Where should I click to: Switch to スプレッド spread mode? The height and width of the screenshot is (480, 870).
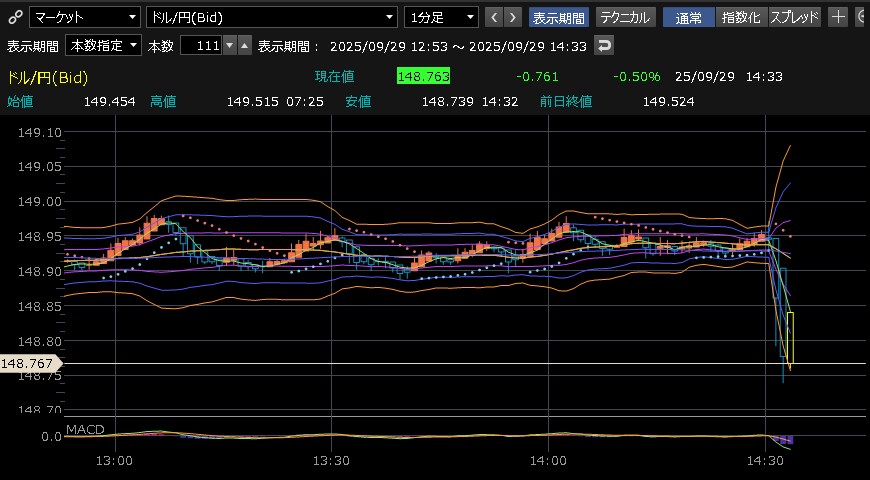point(796,17)
